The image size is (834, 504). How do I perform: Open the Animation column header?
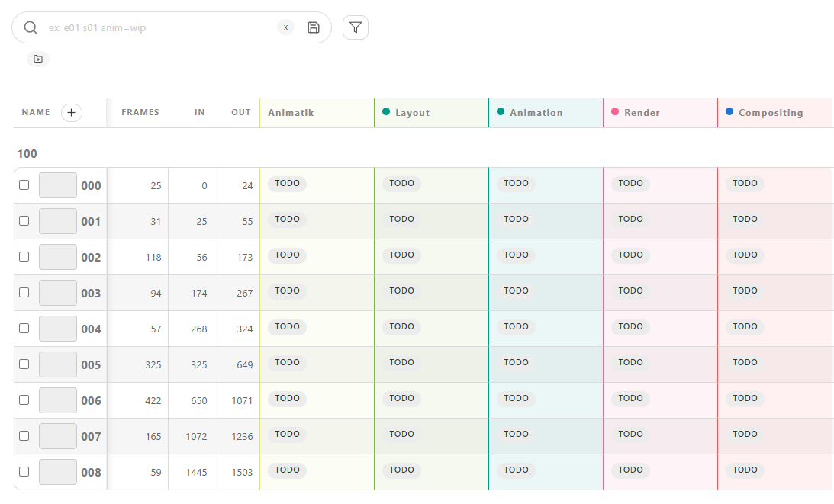pos(536,113)
